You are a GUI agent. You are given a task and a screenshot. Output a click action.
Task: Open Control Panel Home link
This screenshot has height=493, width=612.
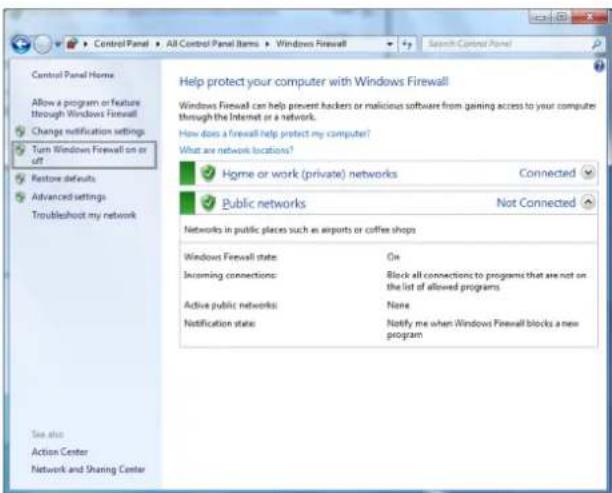[73, 75]
